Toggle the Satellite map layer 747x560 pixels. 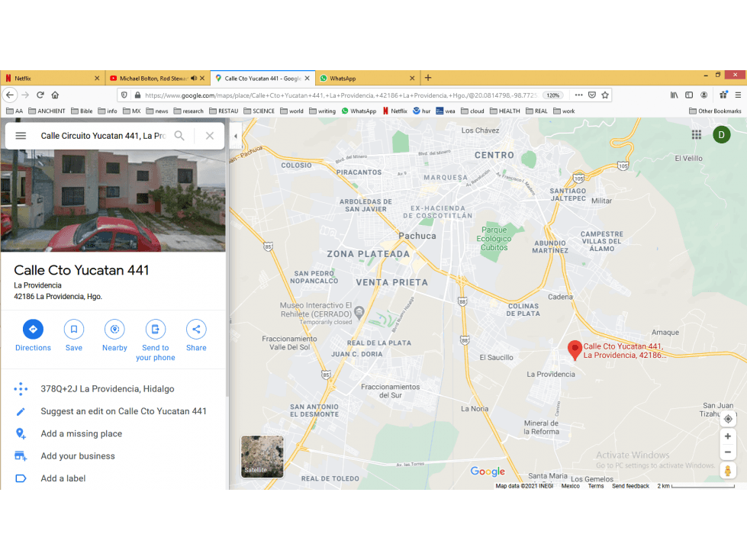(262, 456)
